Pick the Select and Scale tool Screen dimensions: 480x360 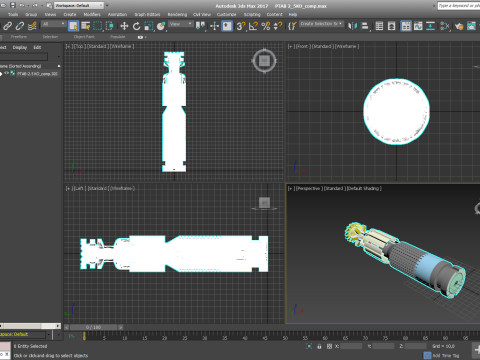[149, 26]
